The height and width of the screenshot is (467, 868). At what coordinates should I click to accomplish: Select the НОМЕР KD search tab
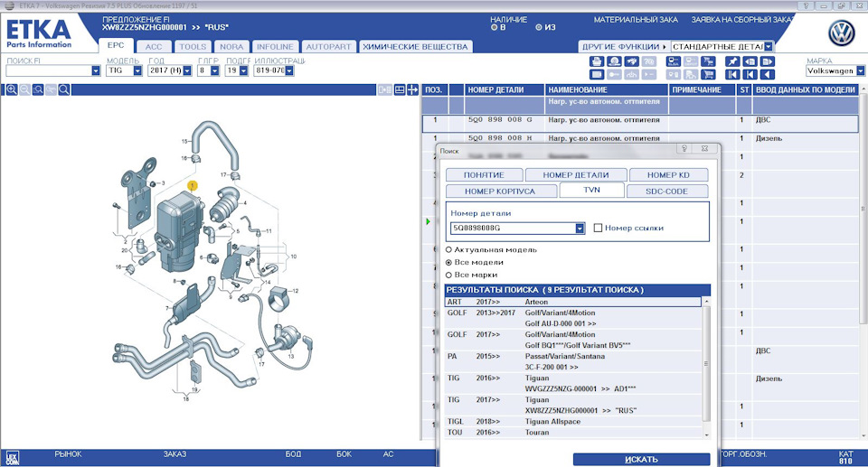(668, 175)
